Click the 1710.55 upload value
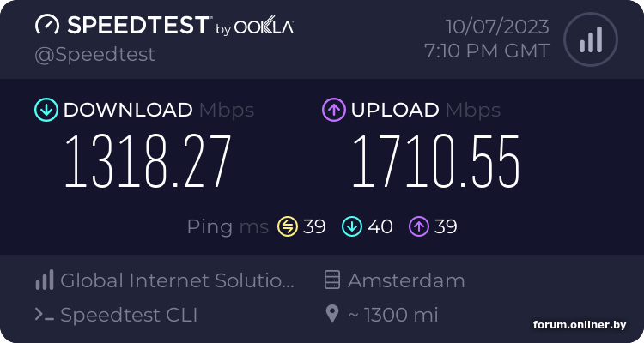The height and width of the screenshot is (343, 644). click(435, 163)
